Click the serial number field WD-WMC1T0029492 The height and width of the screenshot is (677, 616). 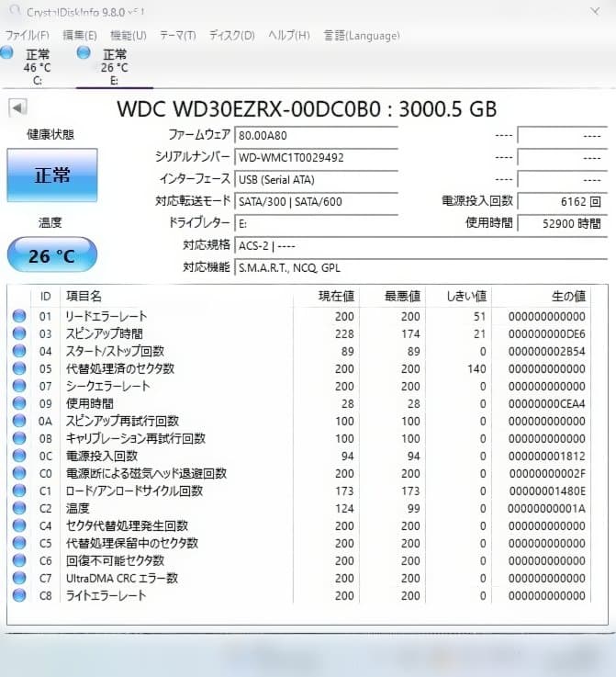point(316,158)
